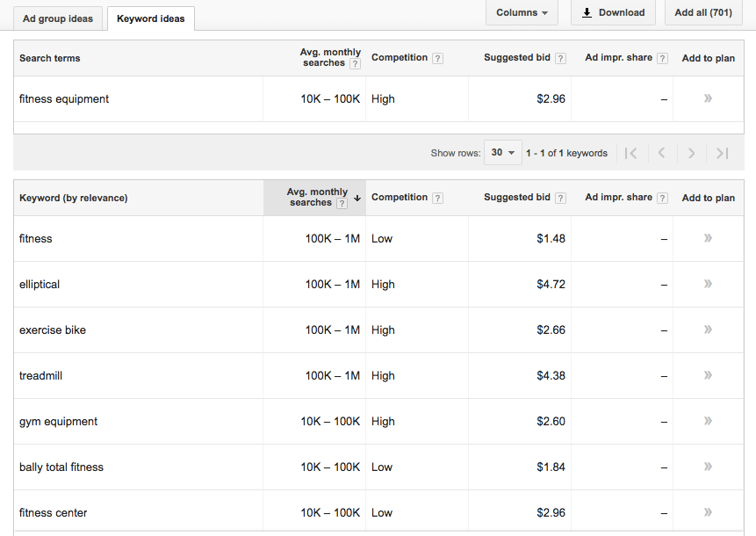Image resolution: width=756 pixels, height=536 pixels.
Task: Add all 701 keywords
Action: point(702,12)
